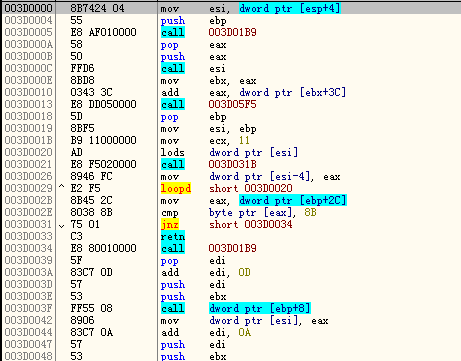Click call target 003D01B9 at 003D0005
Image resolution: width=461 pixels, height=361 pixels.
(232, 32)
